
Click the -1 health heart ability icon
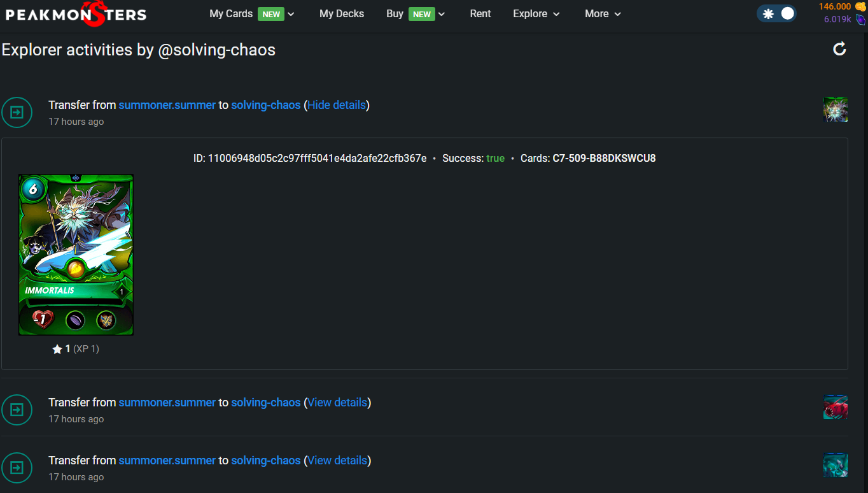tap(43, 319)
